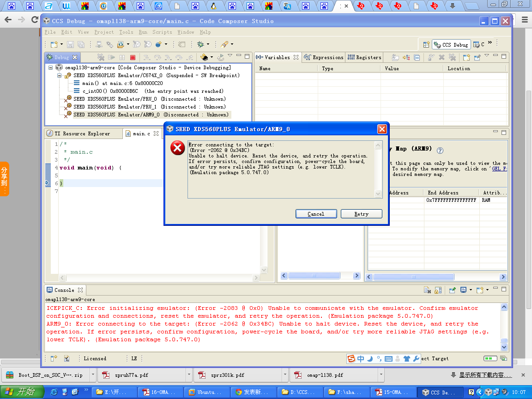The image size is (532, 399).
Task: Open the Load Program dropdown arrow
Action: [x=128, y=44]
